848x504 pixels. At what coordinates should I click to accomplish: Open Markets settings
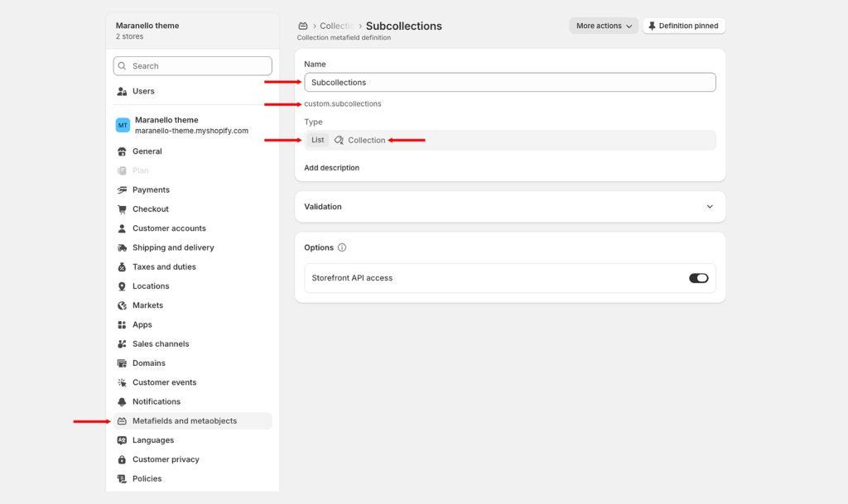coord(192,305)
